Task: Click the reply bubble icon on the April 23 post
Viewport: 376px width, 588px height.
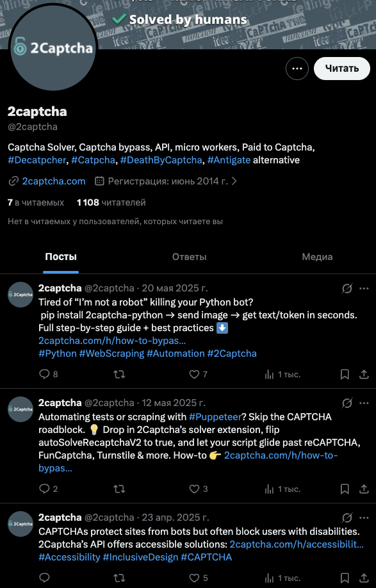Action: point(44,578)
